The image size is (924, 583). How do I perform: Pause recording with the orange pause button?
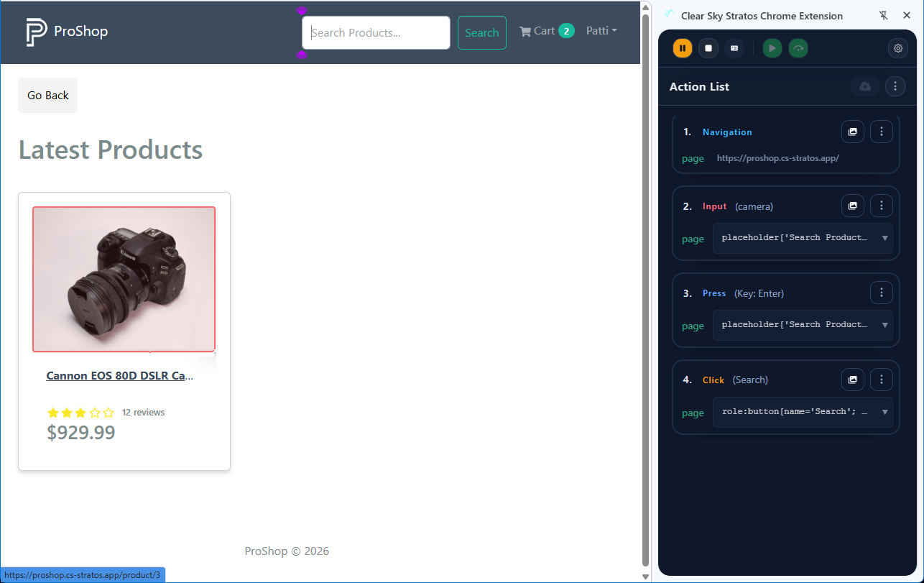tap(682, 48)
